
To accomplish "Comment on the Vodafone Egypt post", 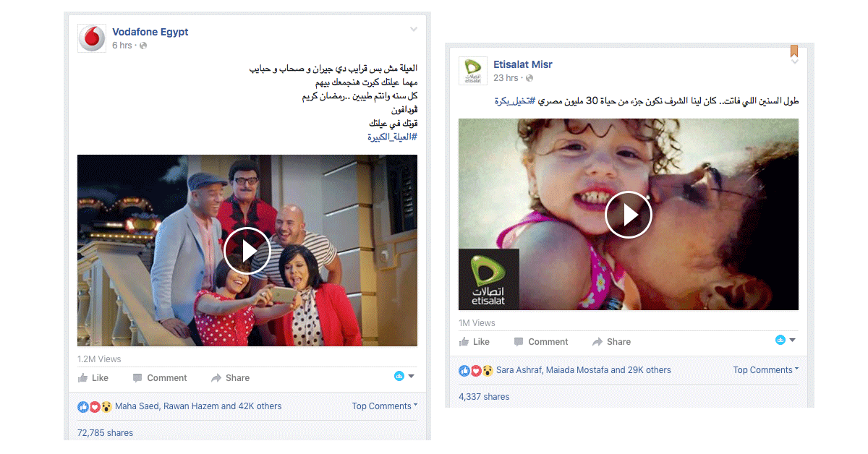I will coord(160,378).
